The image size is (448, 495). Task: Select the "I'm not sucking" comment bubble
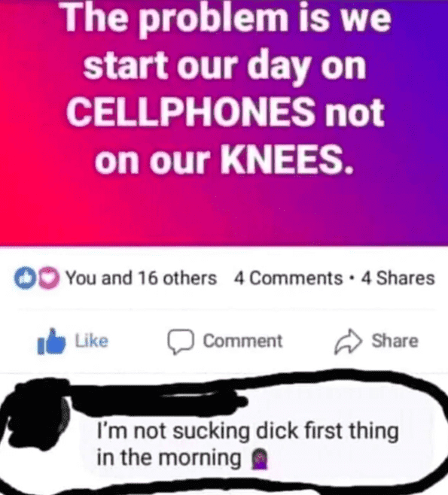tap(256, 442)
